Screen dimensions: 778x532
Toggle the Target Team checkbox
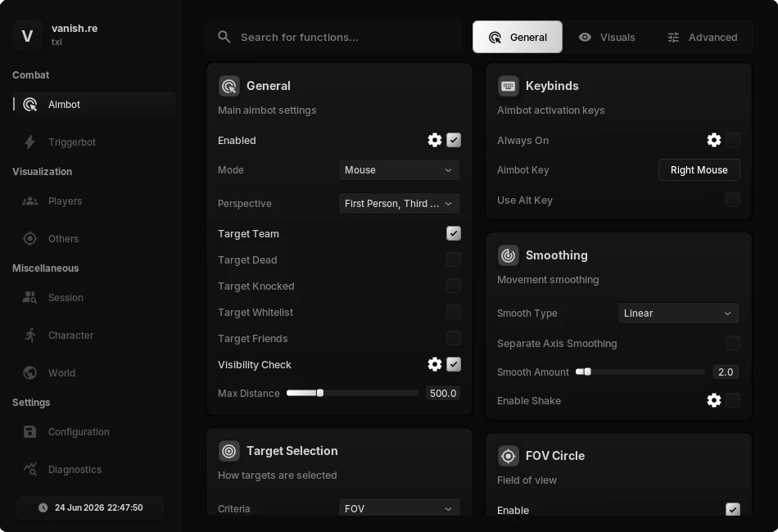click(454, 233)
